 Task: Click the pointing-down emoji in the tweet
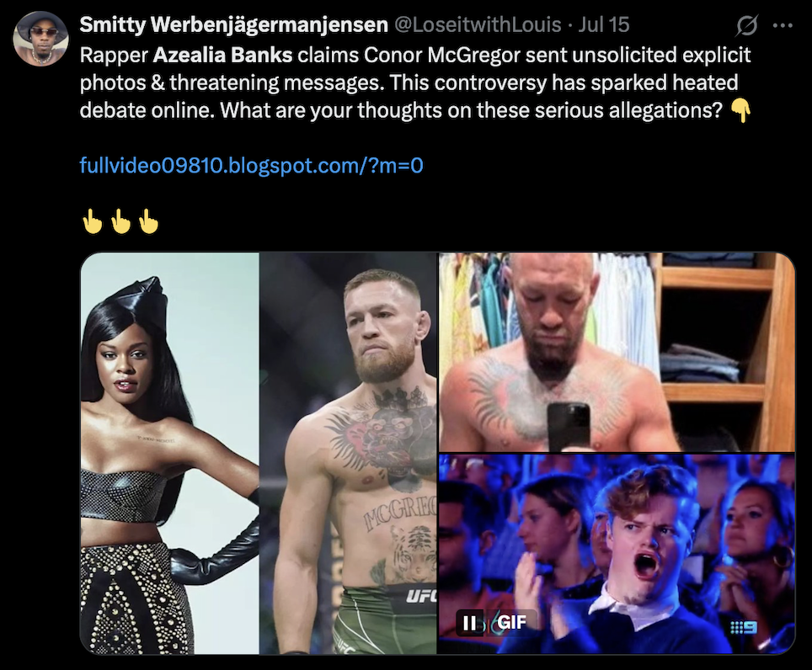pos(741,110)
